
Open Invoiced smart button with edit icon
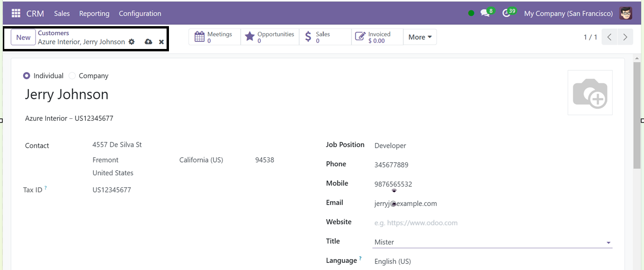click(377, 37)
